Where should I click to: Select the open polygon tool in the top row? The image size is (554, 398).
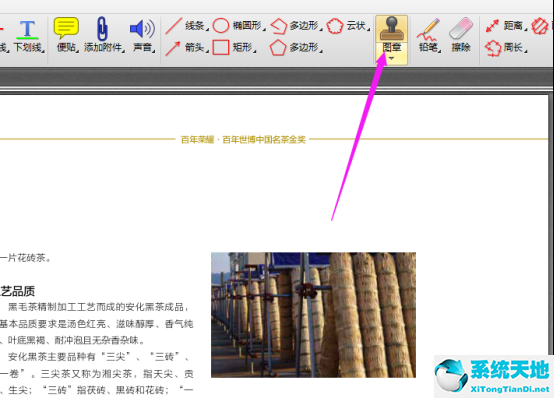(296, 26)
